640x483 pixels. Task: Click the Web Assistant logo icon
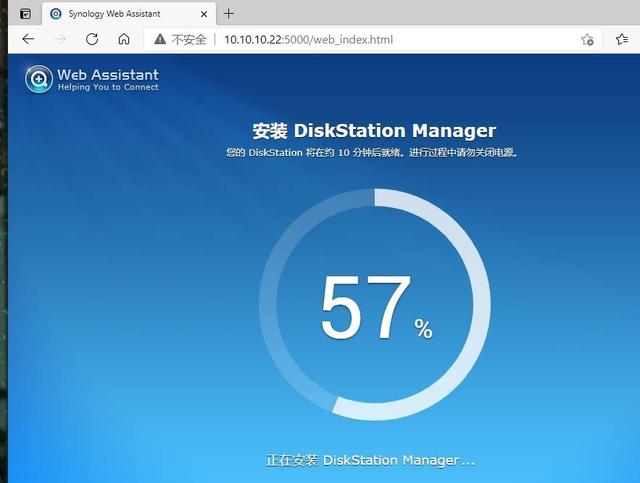click(x=39, y=79)
